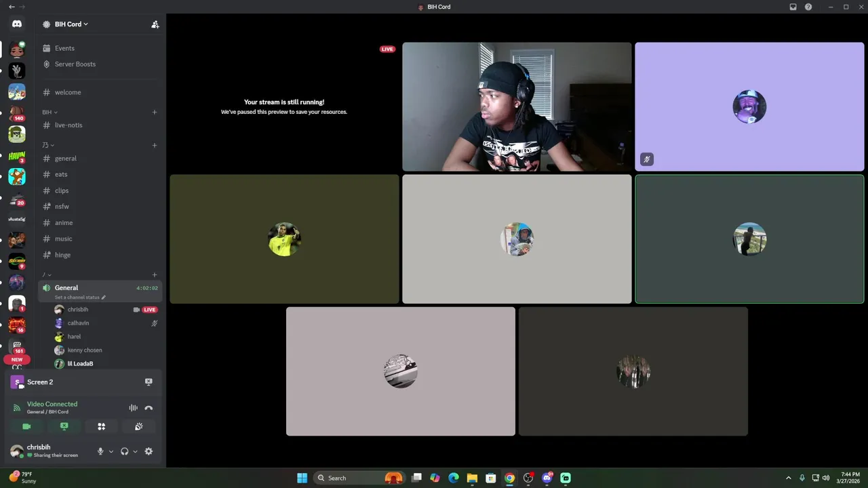Toggle screen share off with green monitor button

pos(64,426)
